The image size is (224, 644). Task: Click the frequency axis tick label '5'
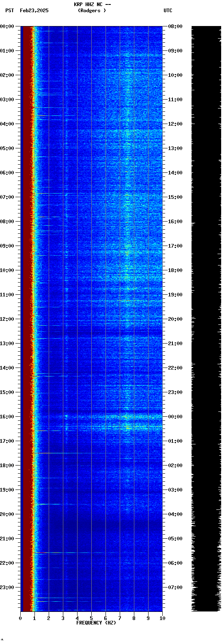click(x=91, y=618)
